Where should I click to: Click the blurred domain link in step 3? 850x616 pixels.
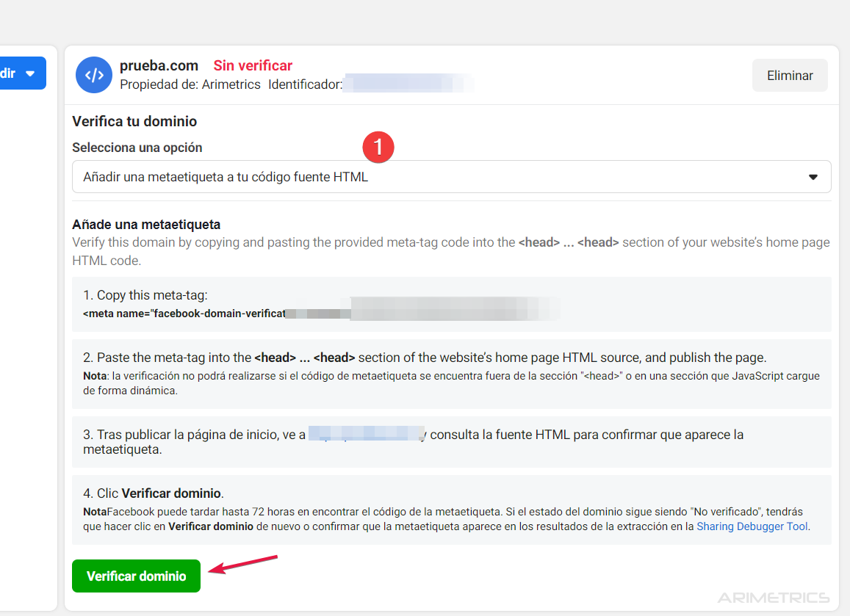tap(367, 433)
